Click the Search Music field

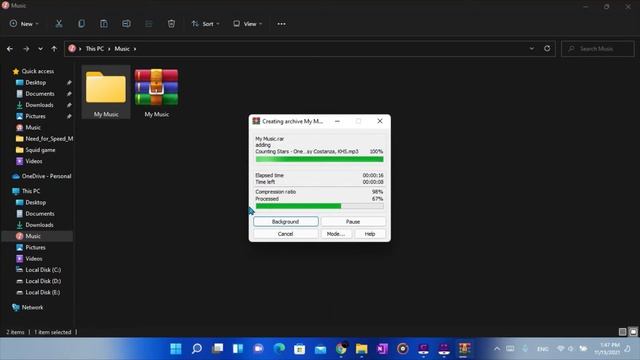point(598,49)
